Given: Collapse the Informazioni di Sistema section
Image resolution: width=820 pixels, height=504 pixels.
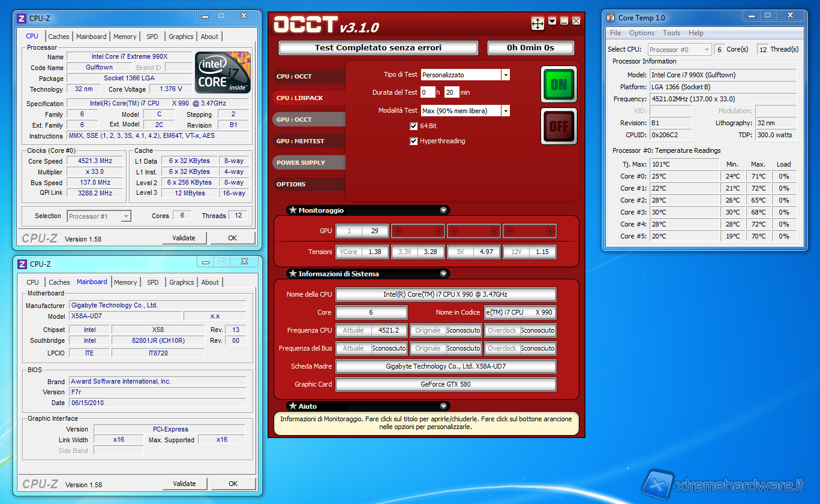Looking at the screenshot, I should click(443, 274).
